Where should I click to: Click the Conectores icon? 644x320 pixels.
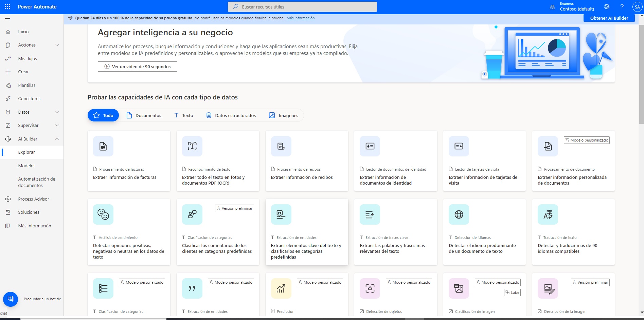(8, 98)
